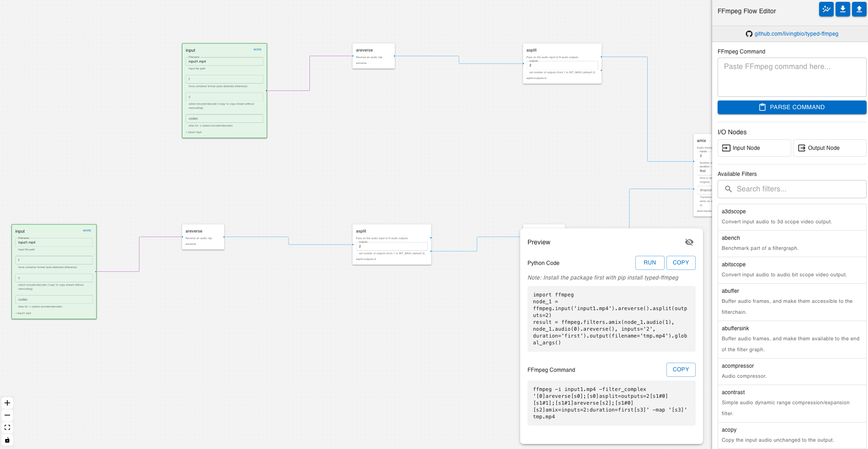
Task: Select the lower areverse node
Action: pos(203,237)
